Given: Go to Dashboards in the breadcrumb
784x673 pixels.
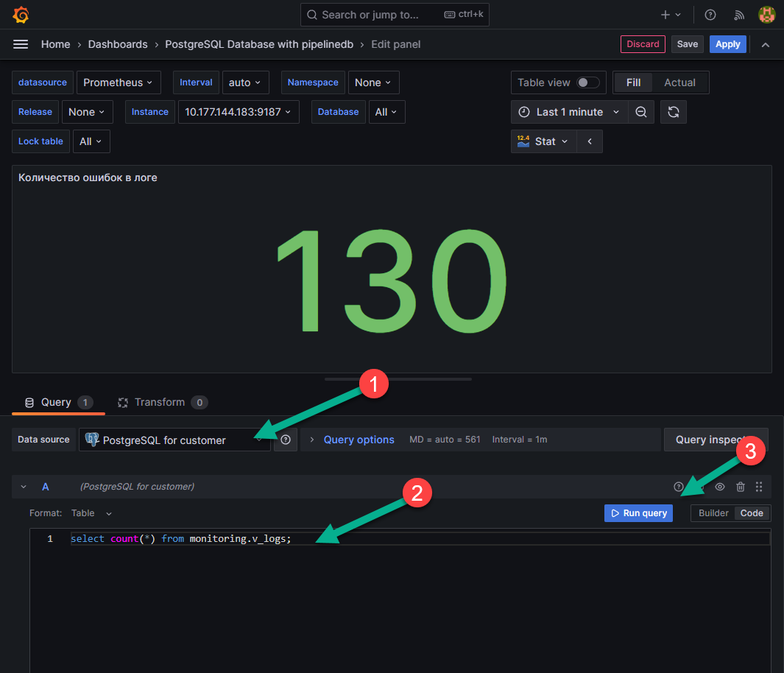Looking at the screenshot, I should click(118, 44).
